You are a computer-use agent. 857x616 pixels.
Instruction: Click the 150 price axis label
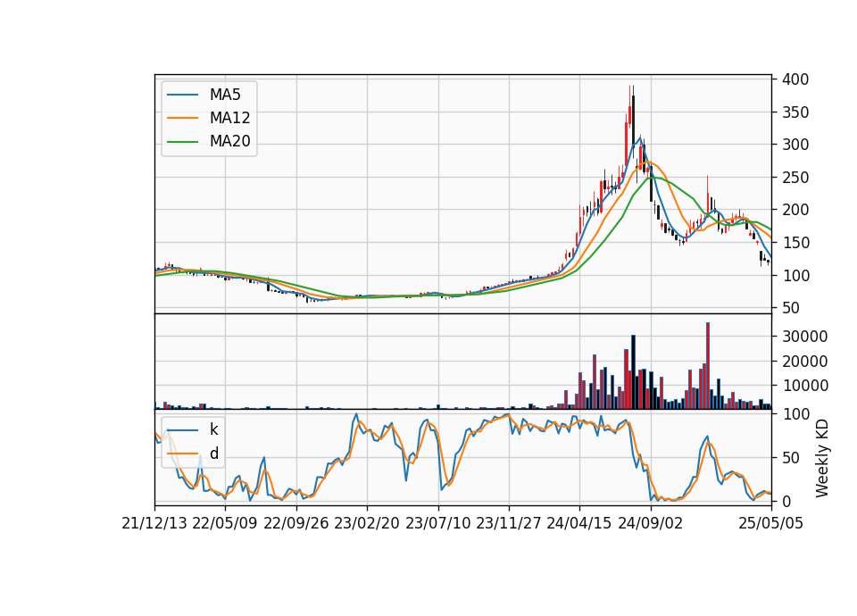(795, 243)
